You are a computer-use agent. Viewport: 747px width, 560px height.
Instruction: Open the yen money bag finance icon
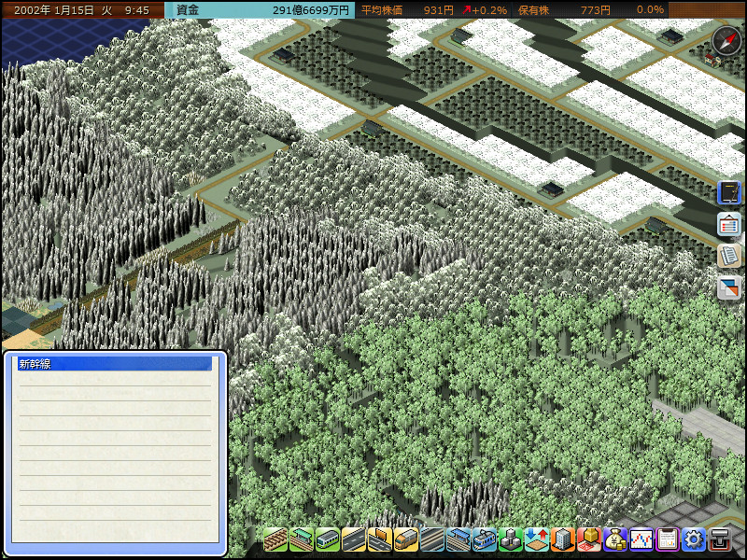[615, 539]
